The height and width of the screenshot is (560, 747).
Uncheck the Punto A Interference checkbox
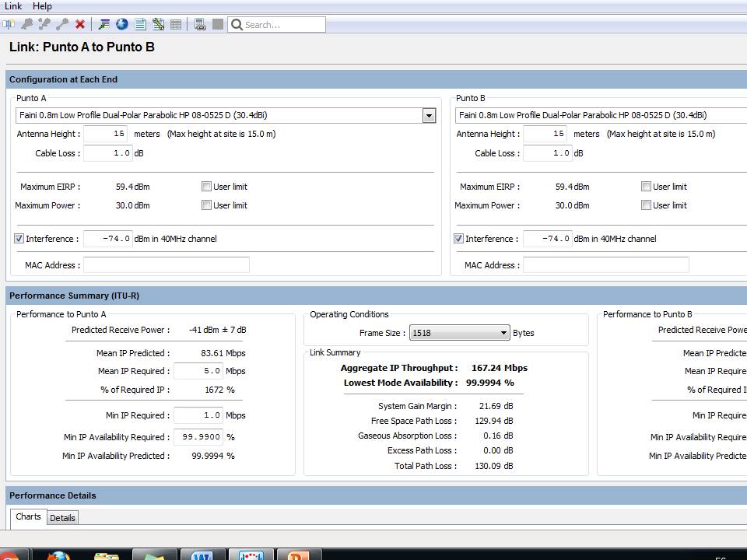19,239
